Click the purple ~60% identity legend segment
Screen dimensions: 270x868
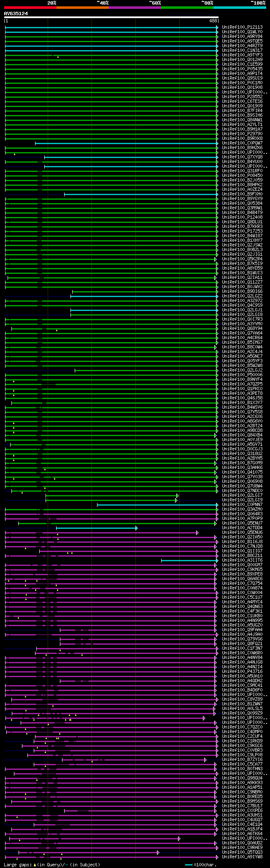[135, 8]
